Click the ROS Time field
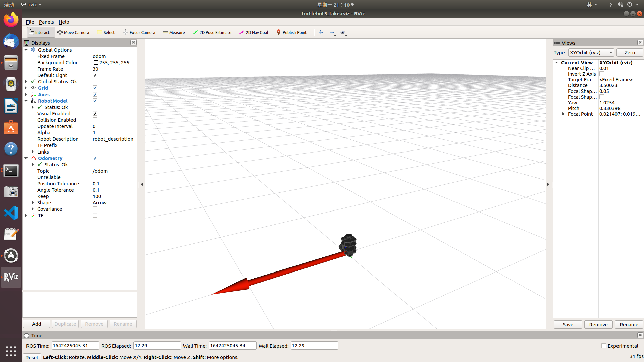This screenshot has height=362, width=644. click(x=75, y=346)
